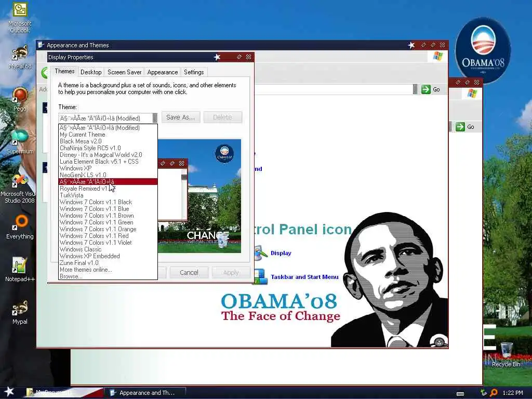
Task: Click the Cancel button in Display Properties
Action: point(189,272)
